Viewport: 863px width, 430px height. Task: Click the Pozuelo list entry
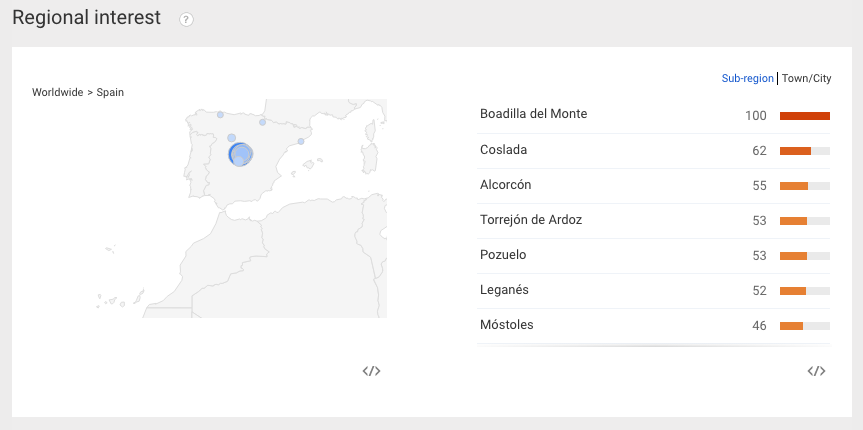[654, 256]
